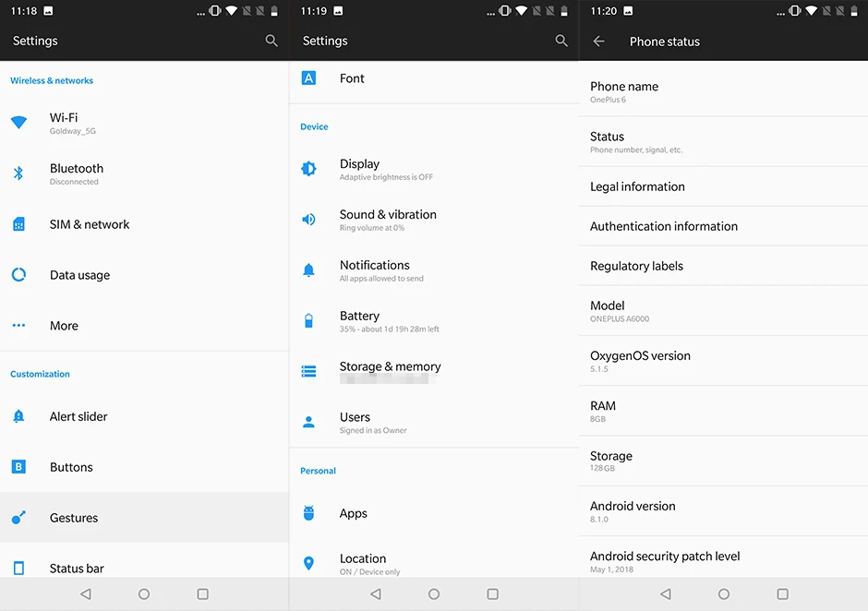
Task: Tap Android security patch level row
Action: [x=724, y=557]
